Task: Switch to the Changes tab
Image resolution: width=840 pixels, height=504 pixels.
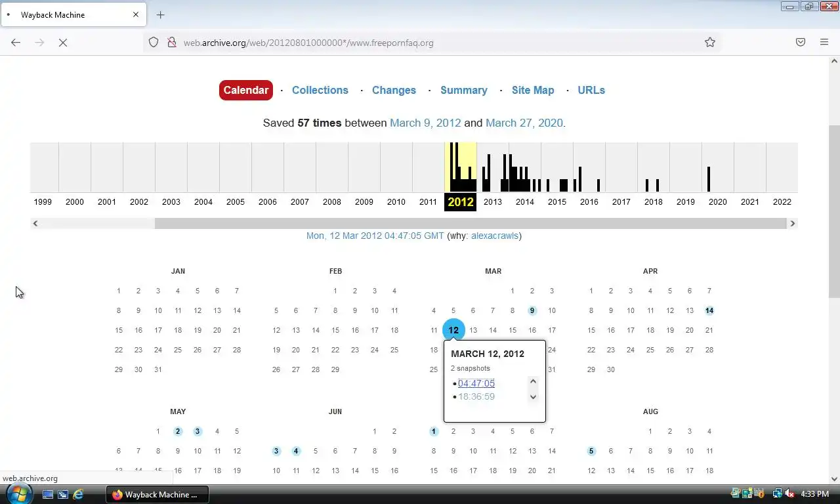Action: [x=394, y=90]
